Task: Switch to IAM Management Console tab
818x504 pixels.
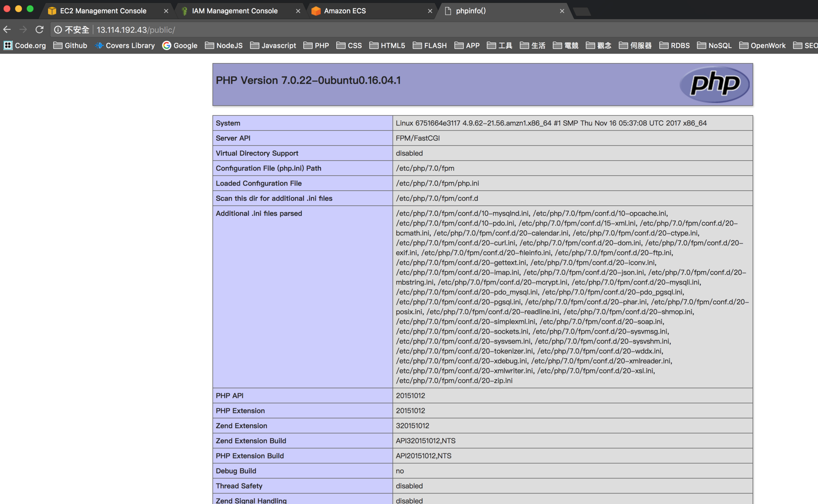Action: tap(235, 11)
